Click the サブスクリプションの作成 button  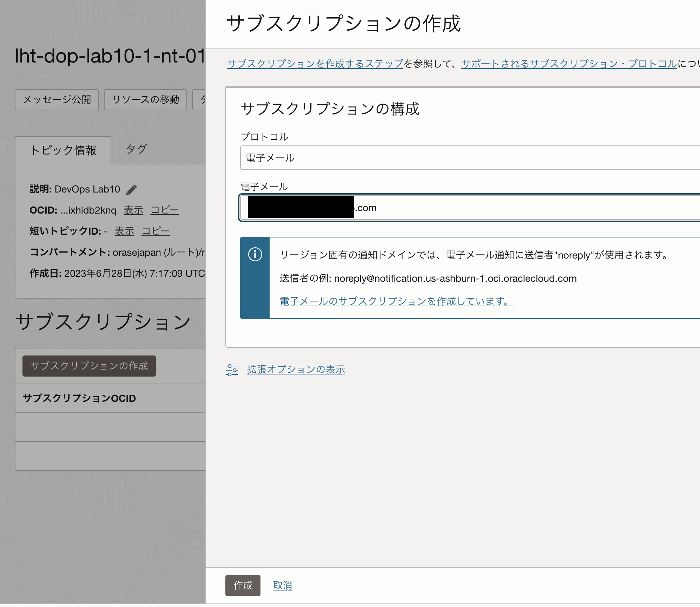89,366
